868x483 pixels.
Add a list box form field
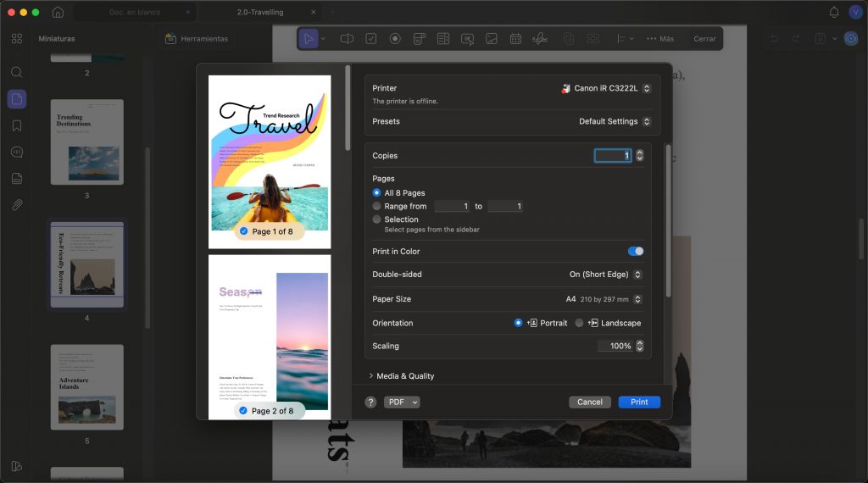[443, 39]
